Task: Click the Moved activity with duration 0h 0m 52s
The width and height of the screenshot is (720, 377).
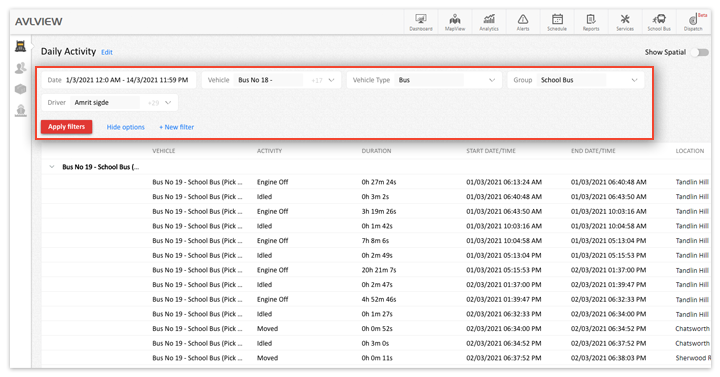Action: (x=267, y=329)
